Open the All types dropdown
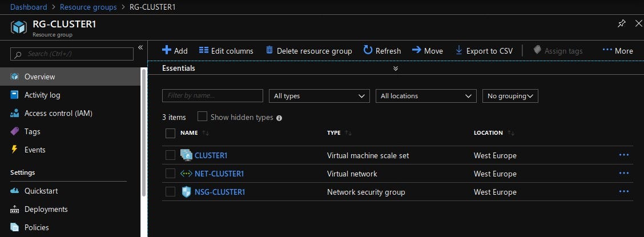Screen dimensions: 644x237 click(x=319, y=96)
